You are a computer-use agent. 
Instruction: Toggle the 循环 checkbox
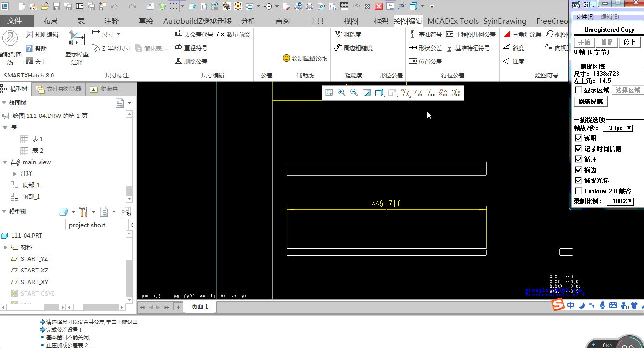(x=578, y=159)
